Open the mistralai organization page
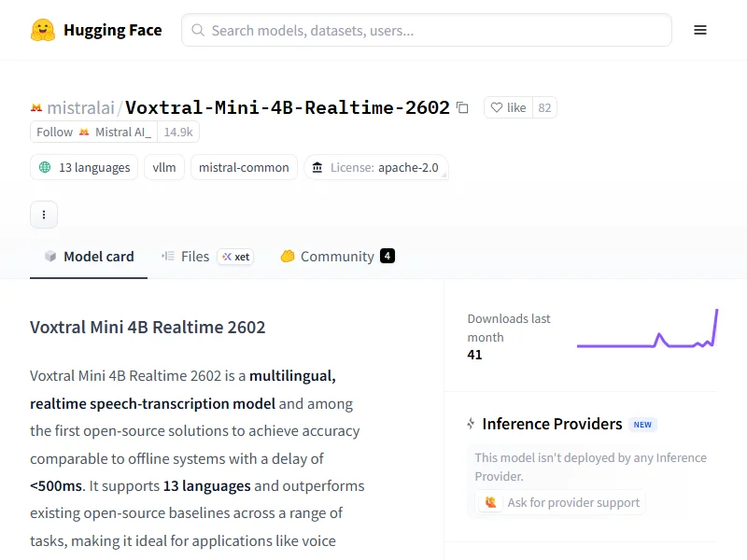 [80, 108]
